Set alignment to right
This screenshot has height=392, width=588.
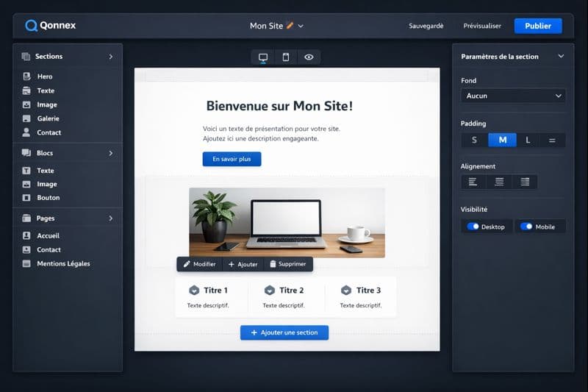[525, 182]
